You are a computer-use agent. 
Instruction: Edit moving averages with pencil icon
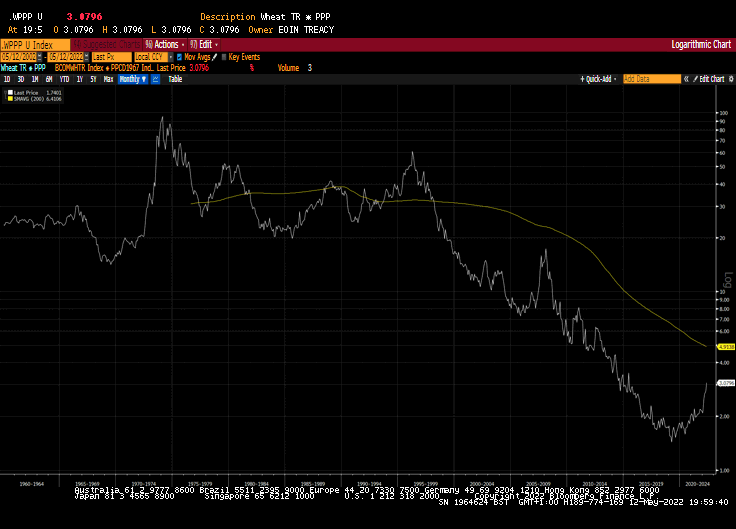[x=215, y=57]
